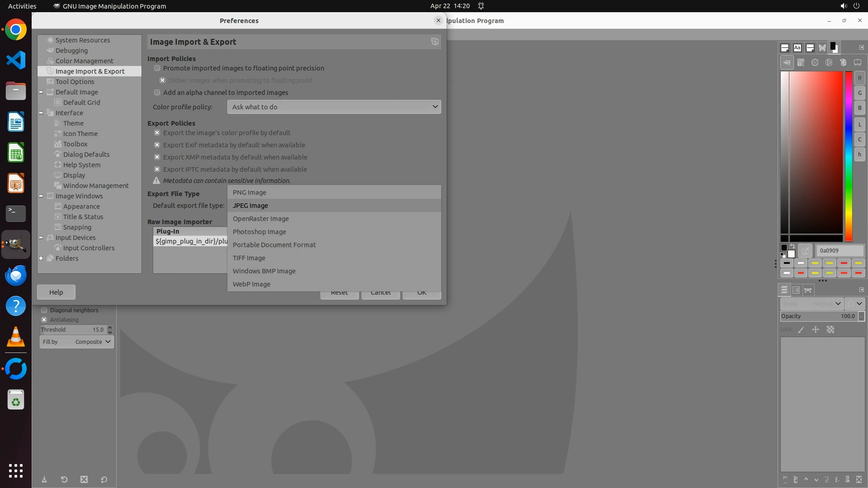Click the reset to defaults icon in tool options
868x488 pixels.
pos(104,479)
